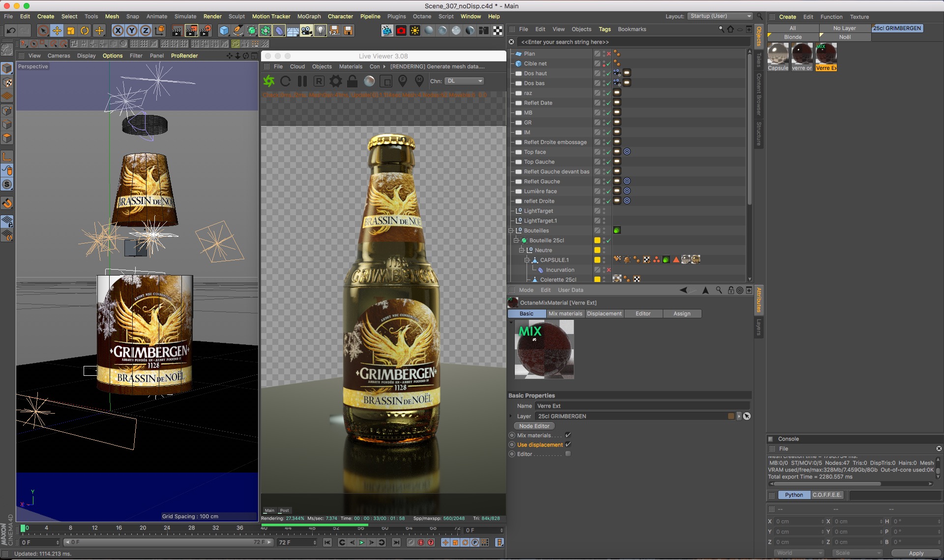Open the Chn channel dropdown

pos(465,81)
